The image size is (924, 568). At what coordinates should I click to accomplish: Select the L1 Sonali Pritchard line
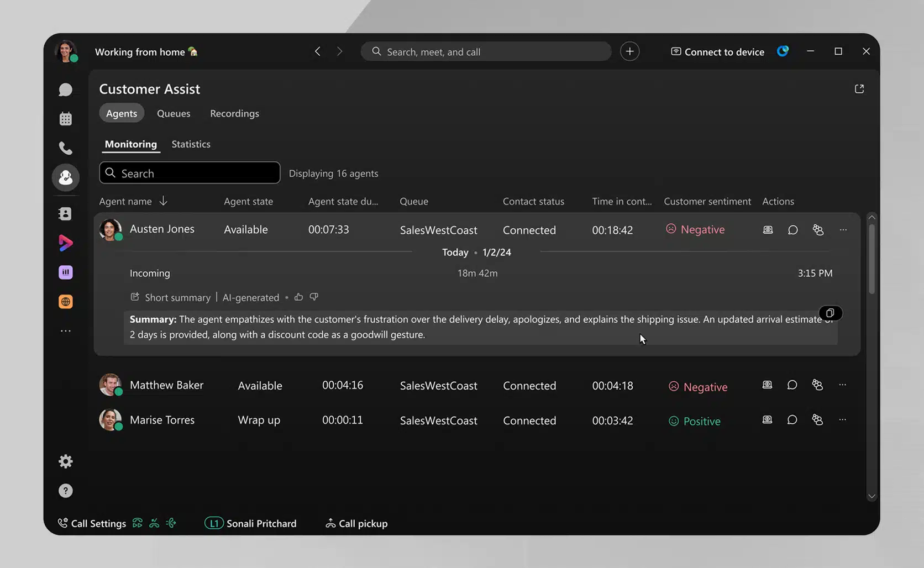pos(250,523)
